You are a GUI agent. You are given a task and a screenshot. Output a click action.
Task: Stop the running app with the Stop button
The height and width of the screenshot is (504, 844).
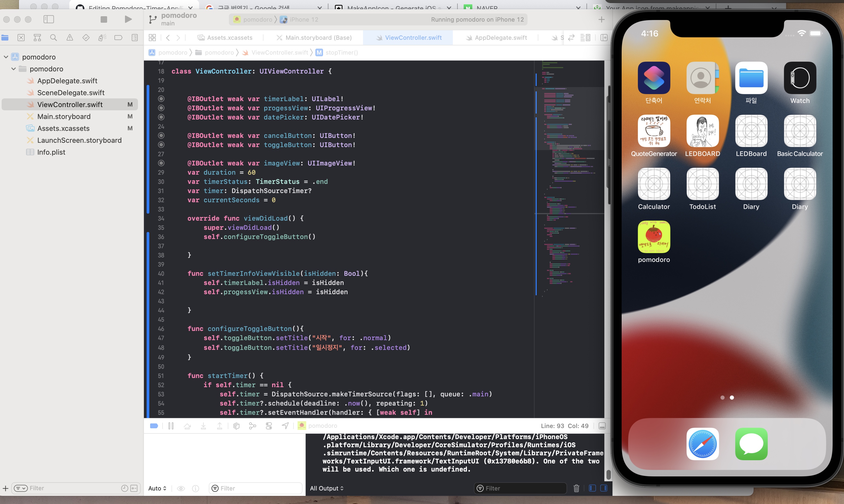[104, 19]
